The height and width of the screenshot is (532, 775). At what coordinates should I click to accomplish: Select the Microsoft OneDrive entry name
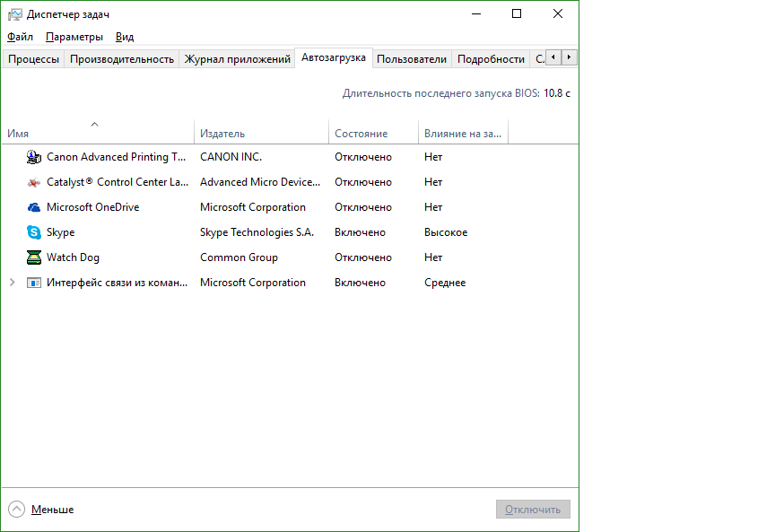93,207
